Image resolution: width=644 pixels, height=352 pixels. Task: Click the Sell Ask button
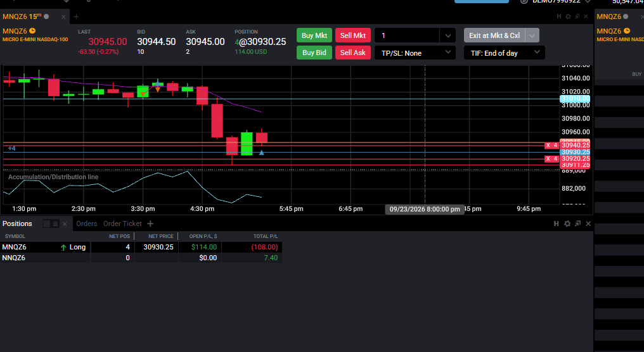click(353, 53)
